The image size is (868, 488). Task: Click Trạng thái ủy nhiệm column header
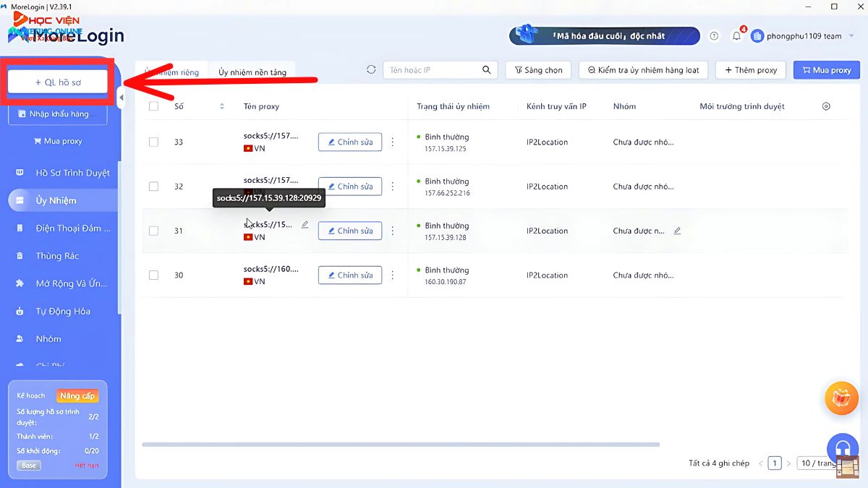[x=453, y=106]
